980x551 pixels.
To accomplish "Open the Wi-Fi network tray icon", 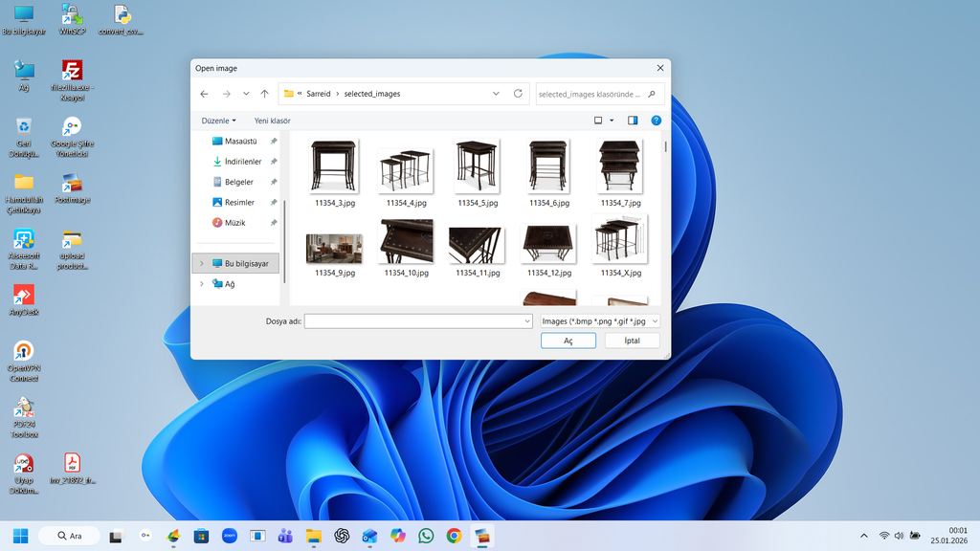I will coord(883,536).
